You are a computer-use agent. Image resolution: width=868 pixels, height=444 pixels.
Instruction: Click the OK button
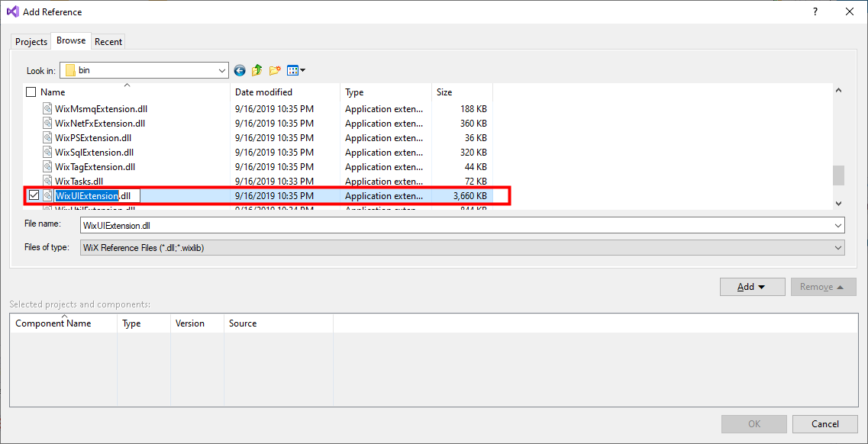[754, 424]
